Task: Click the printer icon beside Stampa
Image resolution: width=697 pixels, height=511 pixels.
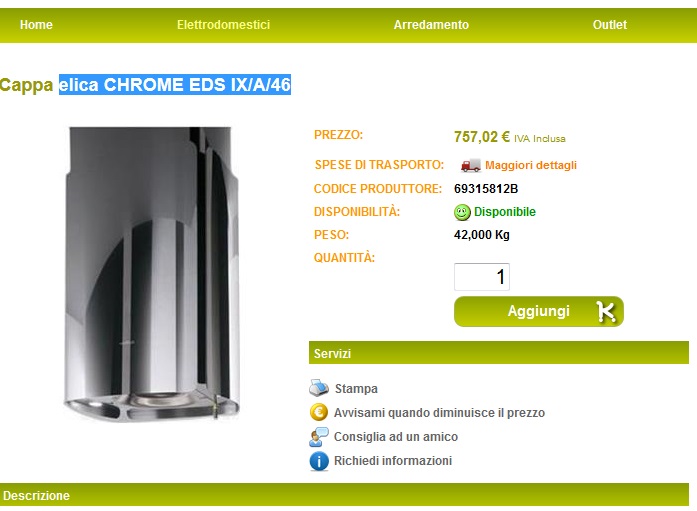Action: [x=319, y=388]
